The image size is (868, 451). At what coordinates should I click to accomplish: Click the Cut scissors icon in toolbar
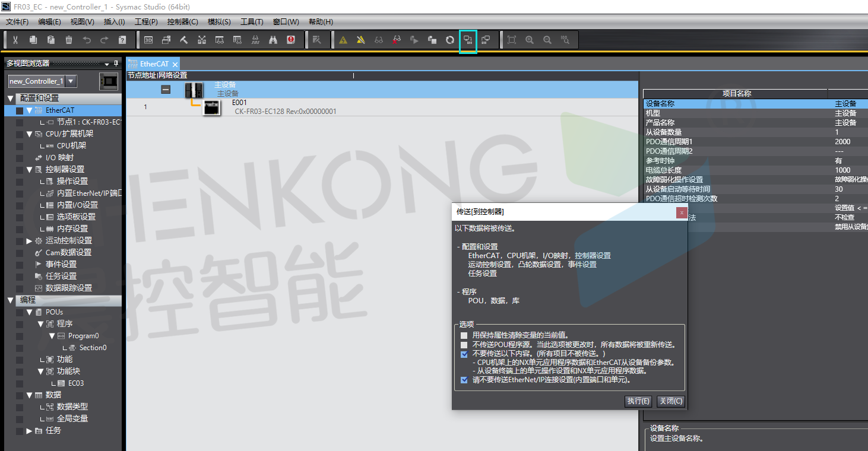tap(15, 40)
